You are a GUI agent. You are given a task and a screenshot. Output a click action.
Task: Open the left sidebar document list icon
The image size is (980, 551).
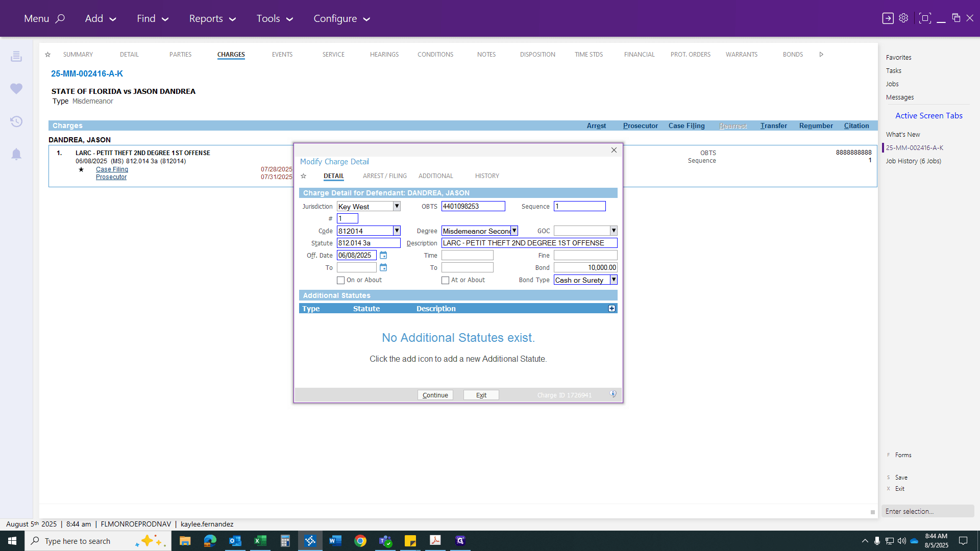click(x=16, y=56)
